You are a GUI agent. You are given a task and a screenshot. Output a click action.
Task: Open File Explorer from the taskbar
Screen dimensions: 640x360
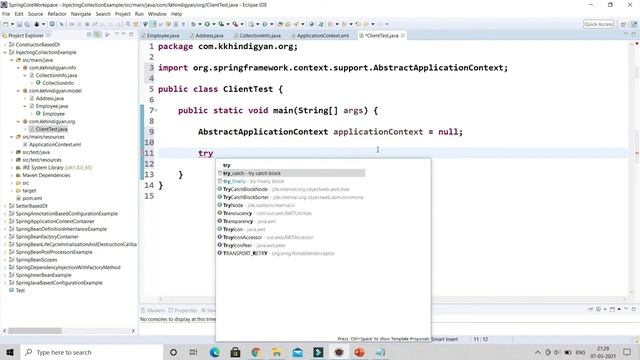277,352
